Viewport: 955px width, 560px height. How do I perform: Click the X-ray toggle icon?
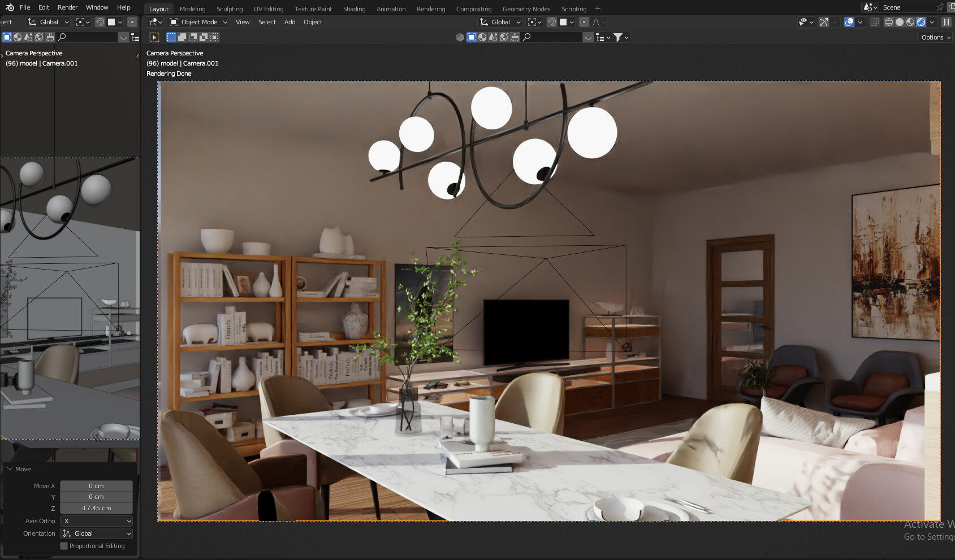[874, 21]
